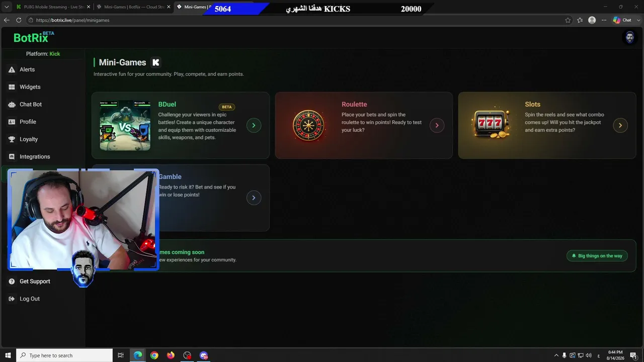644x362 pixels.
Task: Open the Copilot Chat button
Action: (x=622, y=20)
